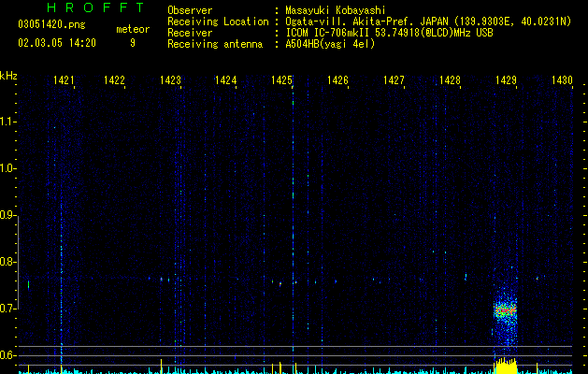Click the date stamp 02.03.05 14:20
The height and width of the screenshot is (374, 588).
click(x=57, y=43)
